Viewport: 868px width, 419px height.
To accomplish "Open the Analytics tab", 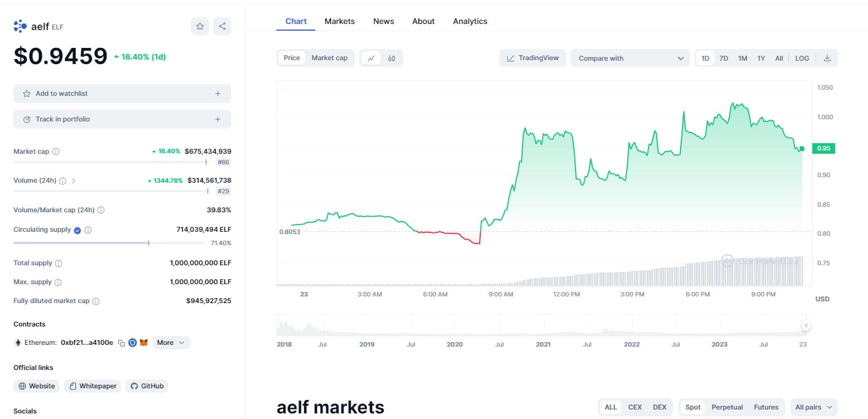I will pyautogui.click(x=470, y=21).
